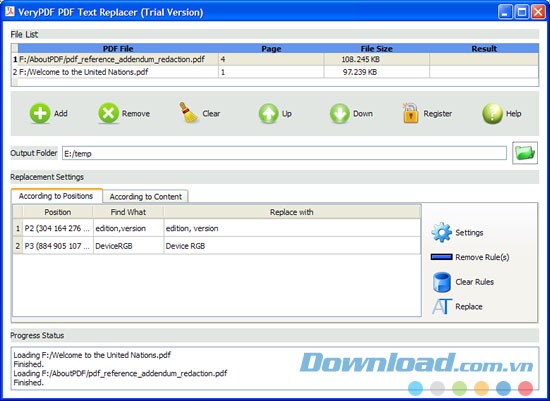Click the Position column header

point(58,212)
